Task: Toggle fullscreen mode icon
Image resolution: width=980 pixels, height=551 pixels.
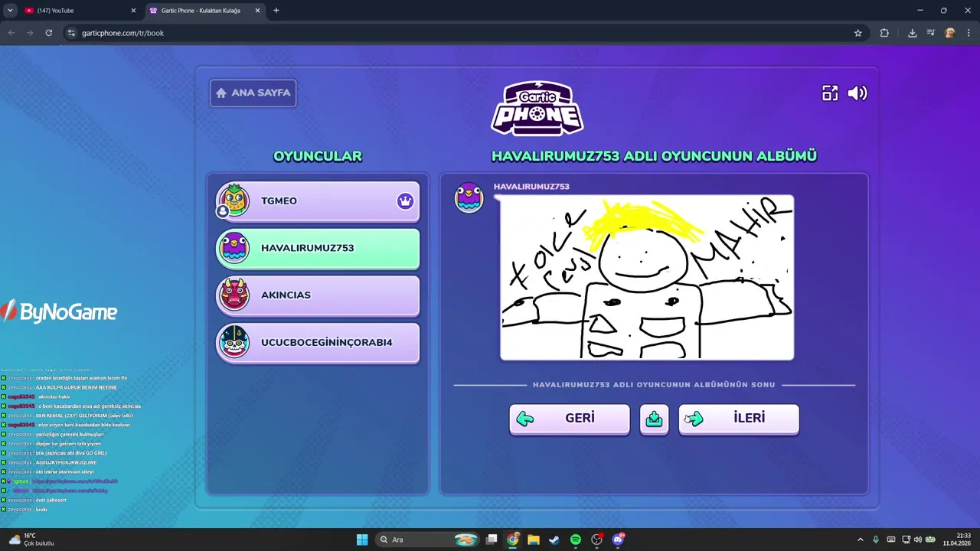Action: 830,93
